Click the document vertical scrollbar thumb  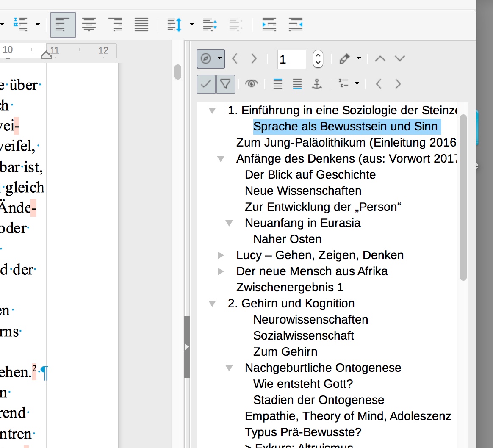pos(178,72)
